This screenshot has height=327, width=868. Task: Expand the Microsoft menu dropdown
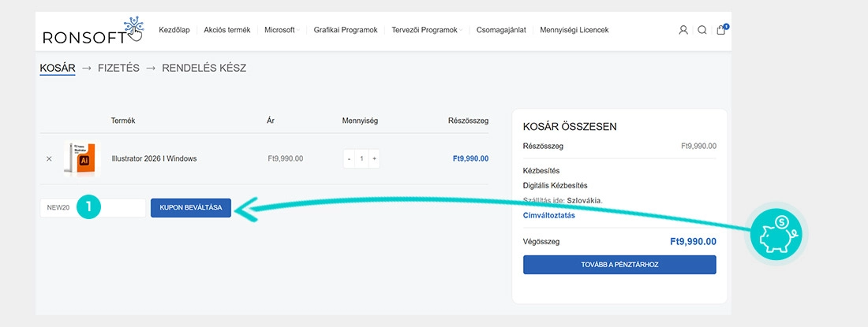[282, 30]
